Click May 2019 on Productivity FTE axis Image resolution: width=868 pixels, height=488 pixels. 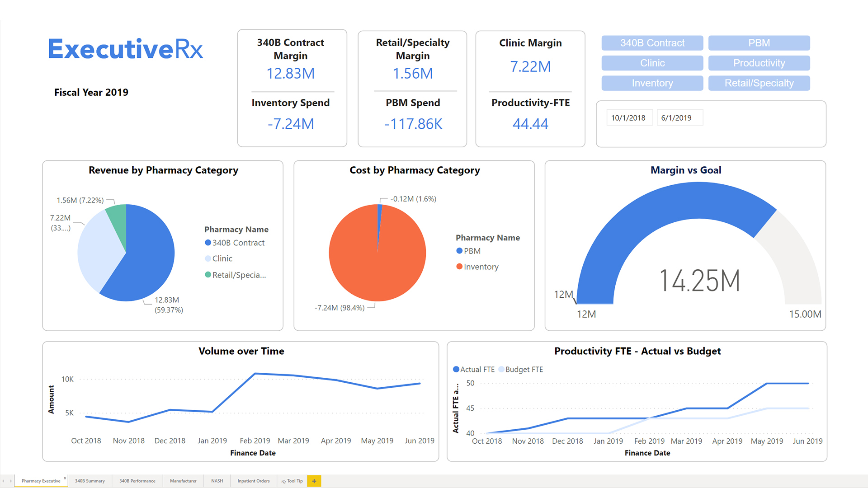767,441
